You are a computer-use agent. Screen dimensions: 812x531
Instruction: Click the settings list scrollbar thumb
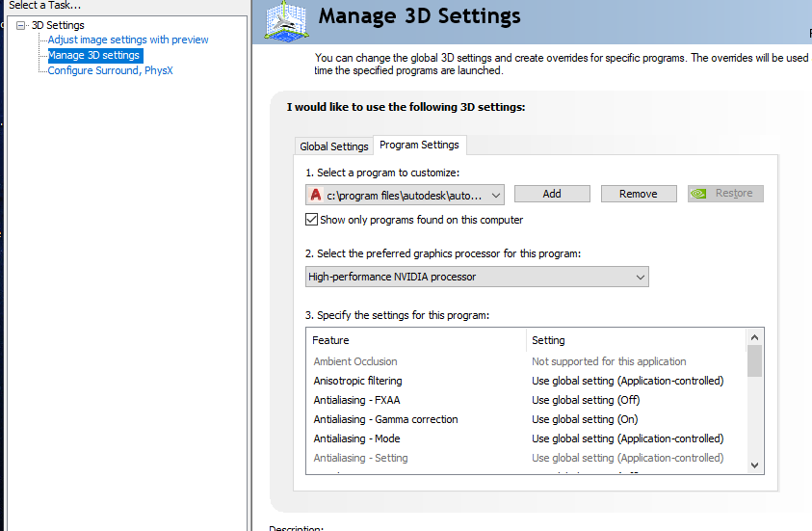tap(754, 361)
